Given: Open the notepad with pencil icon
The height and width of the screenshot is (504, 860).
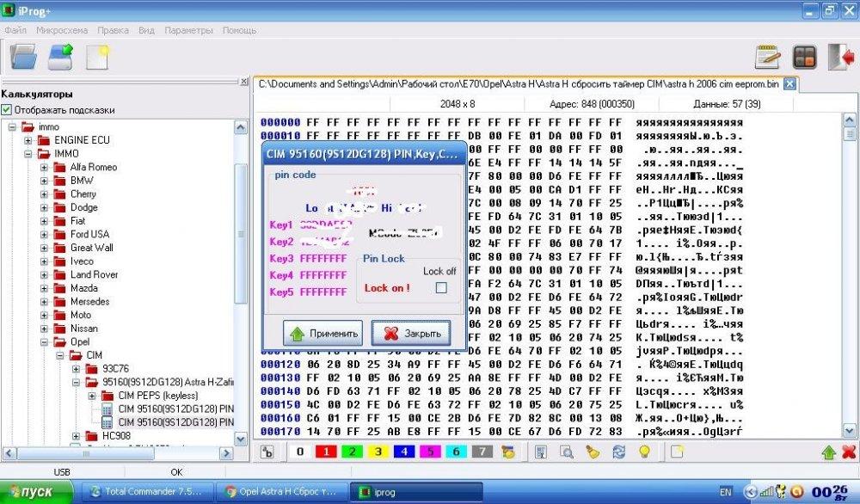Looking at the screenshot, I should point(767,57).
